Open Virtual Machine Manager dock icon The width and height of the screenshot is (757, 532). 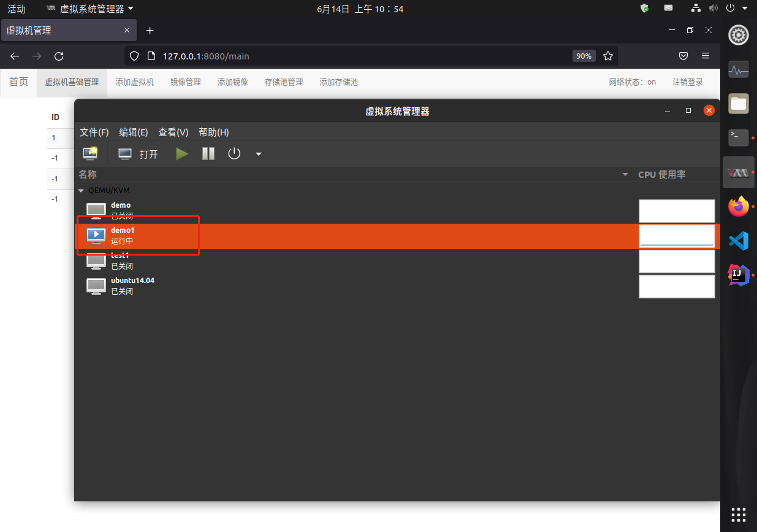click(x=739, y=173)
